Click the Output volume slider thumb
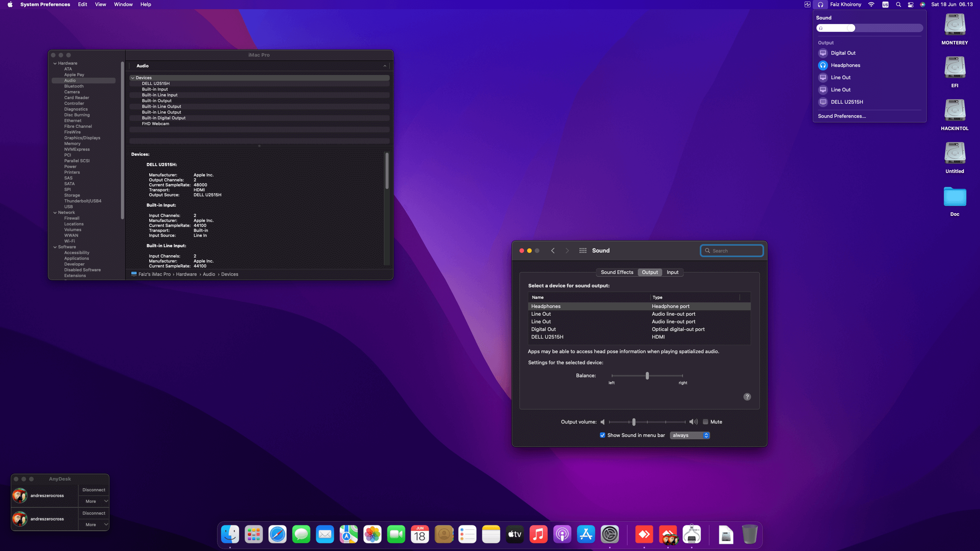 tap(634, 422)
